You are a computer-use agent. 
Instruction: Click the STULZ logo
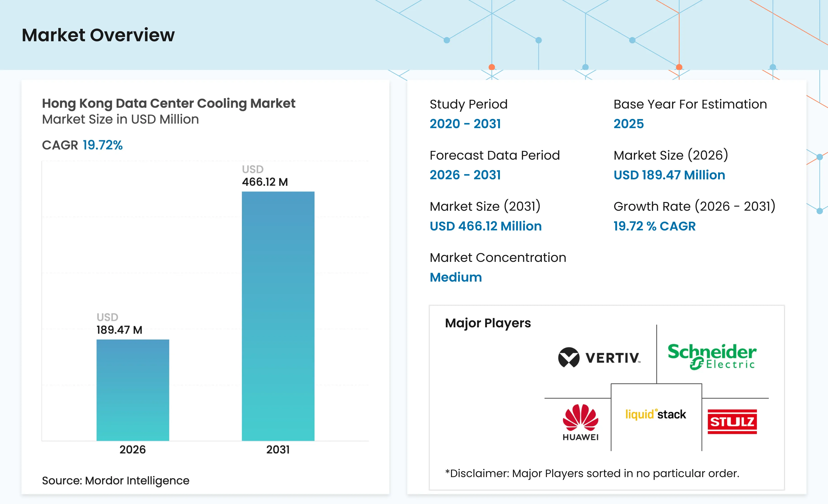732,422
